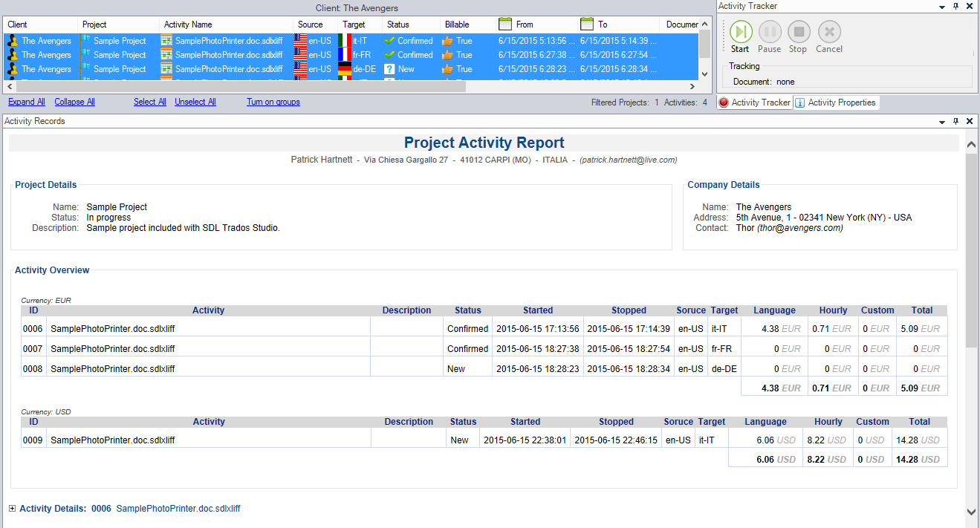
Task: Cancel the current tracking activity
Action: tap(829, 32)
